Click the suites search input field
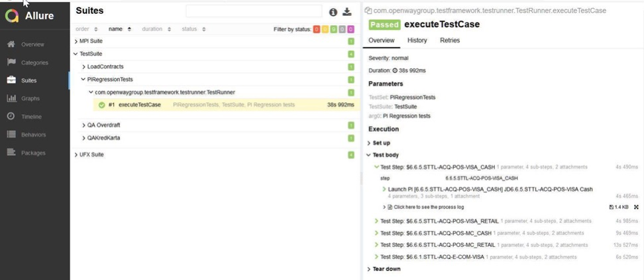This screenshot has width=644, height=280. (x=254, y=11)
